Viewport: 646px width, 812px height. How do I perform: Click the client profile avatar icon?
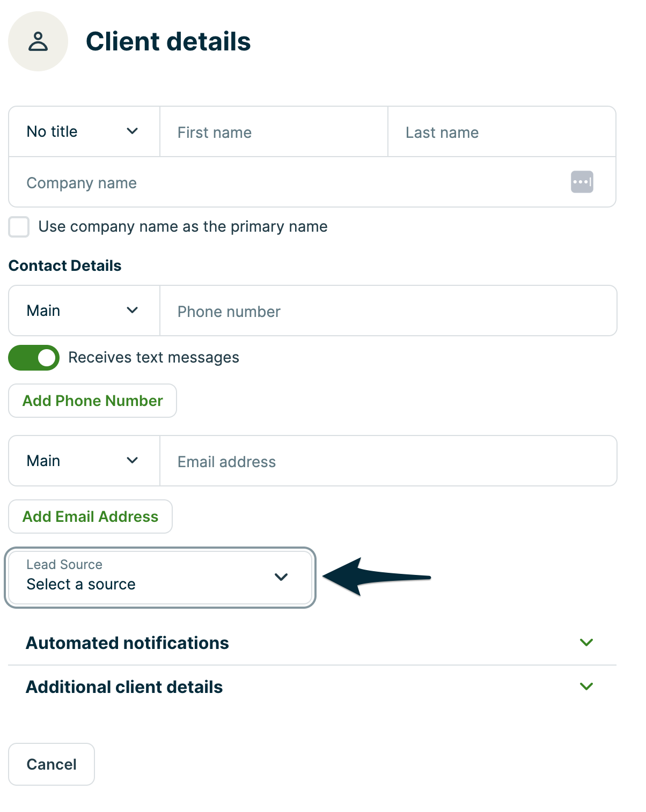[x=38, y=41]
